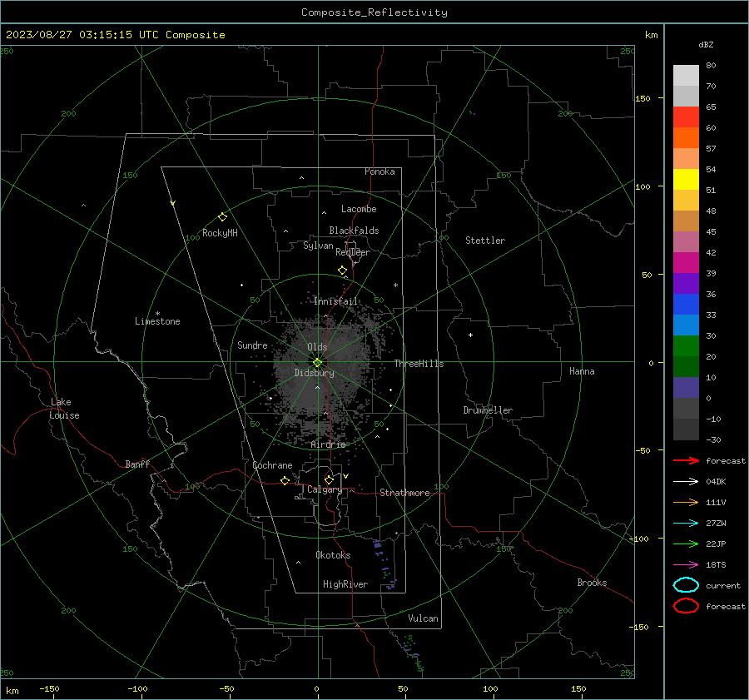749x700 pixels.
Task: Click the red forecast ellipse icon
Action: pyautogui.click(x=686, y=606)
